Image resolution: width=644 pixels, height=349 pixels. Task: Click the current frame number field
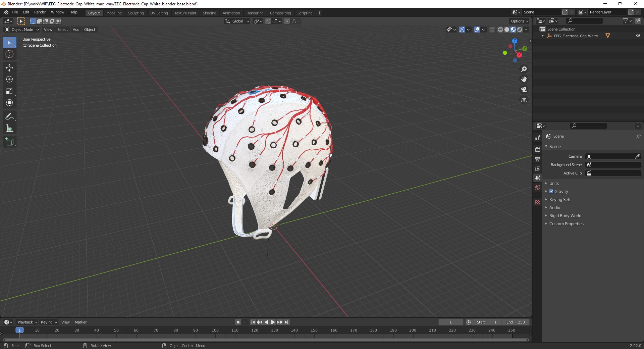pos(450,322)
